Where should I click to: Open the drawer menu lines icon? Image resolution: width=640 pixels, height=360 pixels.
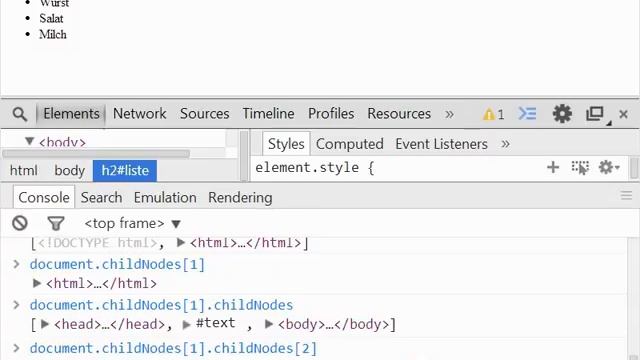627,196
